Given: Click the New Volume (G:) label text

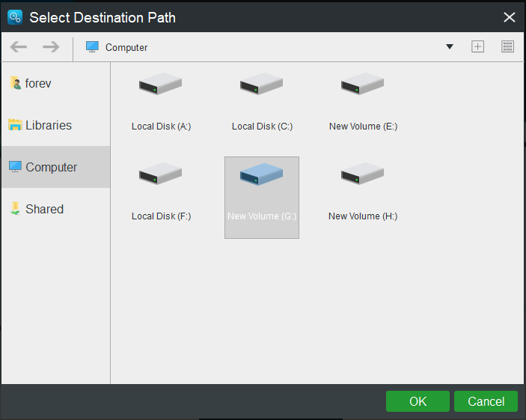Looking at the screenshot, I should [262, 216].
